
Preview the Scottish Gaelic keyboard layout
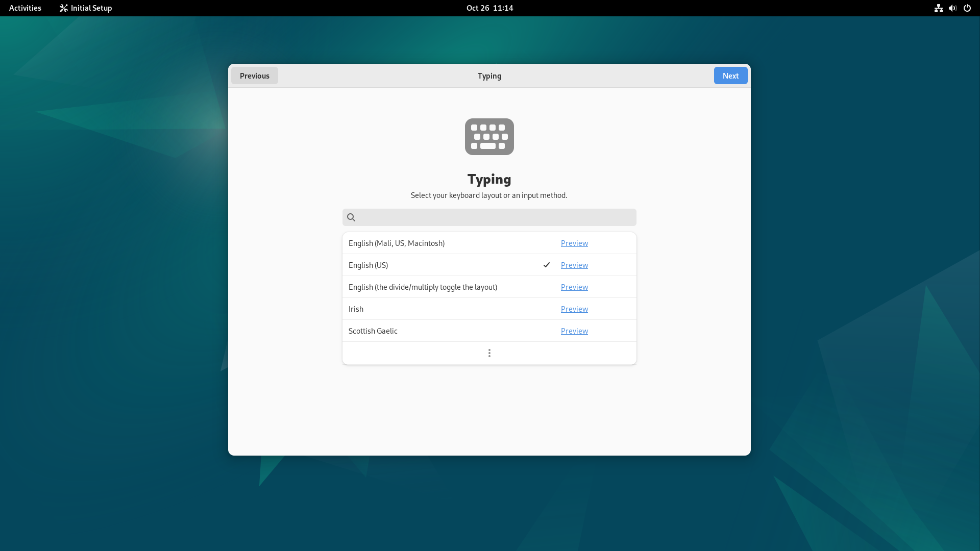click(x=574, y=331)
